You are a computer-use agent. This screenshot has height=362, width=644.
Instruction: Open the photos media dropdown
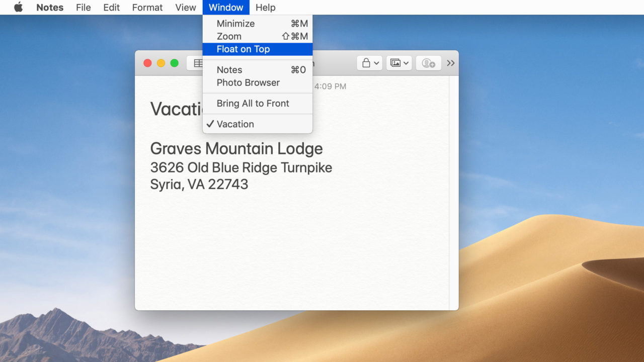[x=399, y=63]
